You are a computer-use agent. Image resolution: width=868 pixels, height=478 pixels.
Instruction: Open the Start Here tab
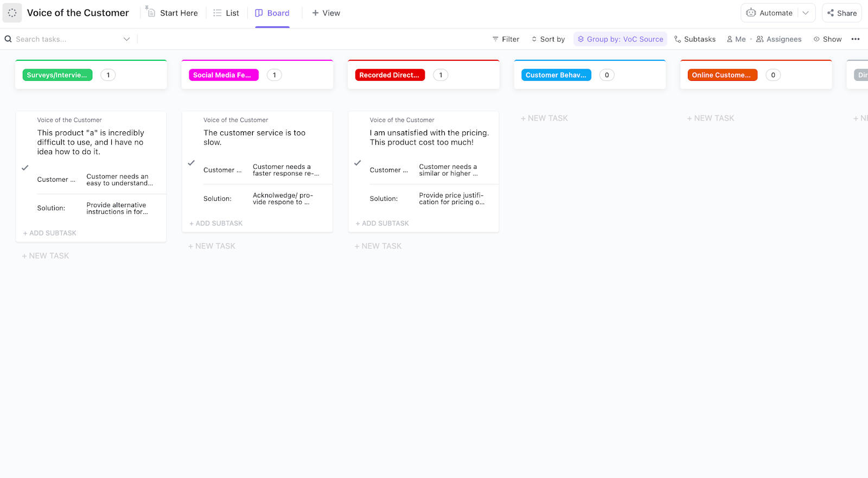click(x=173, y=13)
